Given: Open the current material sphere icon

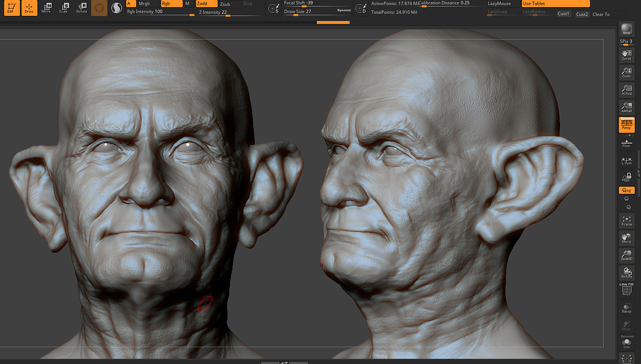Looking at the screenshot, I should (x=116, y=8).
